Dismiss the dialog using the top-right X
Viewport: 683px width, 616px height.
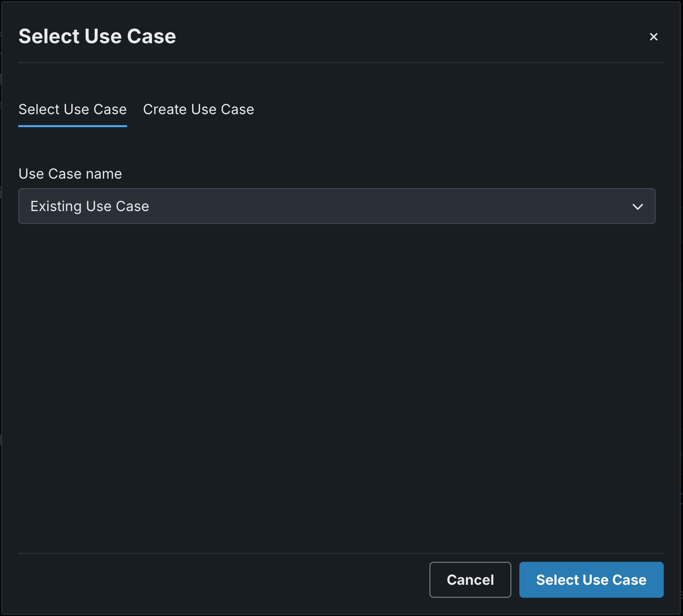[x=653, y=37]
